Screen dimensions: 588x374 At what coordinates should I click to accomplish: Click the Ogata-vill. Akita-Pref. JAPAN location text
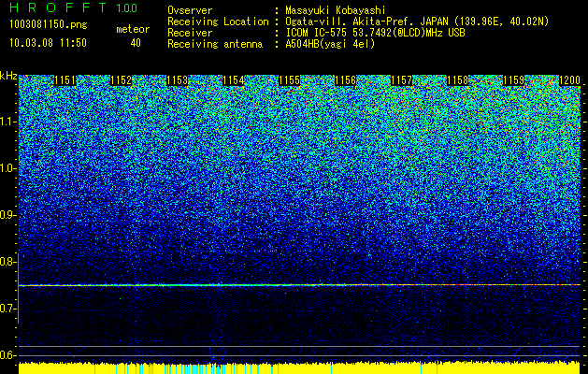(x=417, y=22)
